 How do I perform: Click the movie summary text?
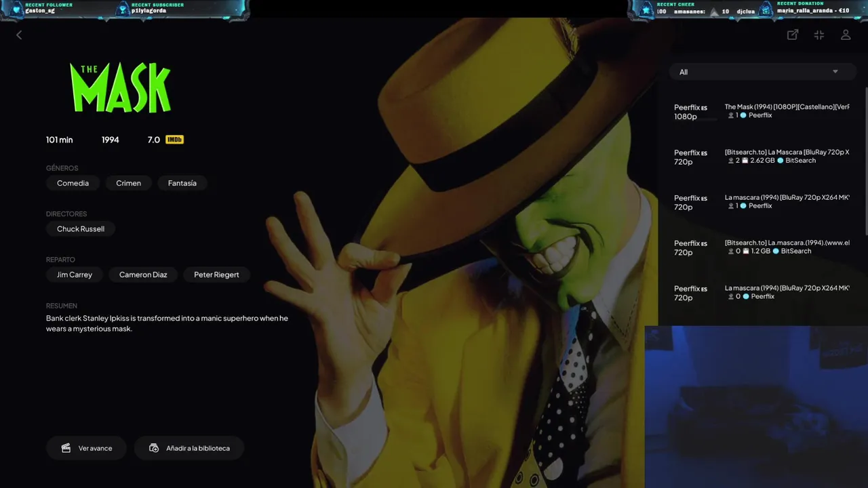click(x=167, y=323)
